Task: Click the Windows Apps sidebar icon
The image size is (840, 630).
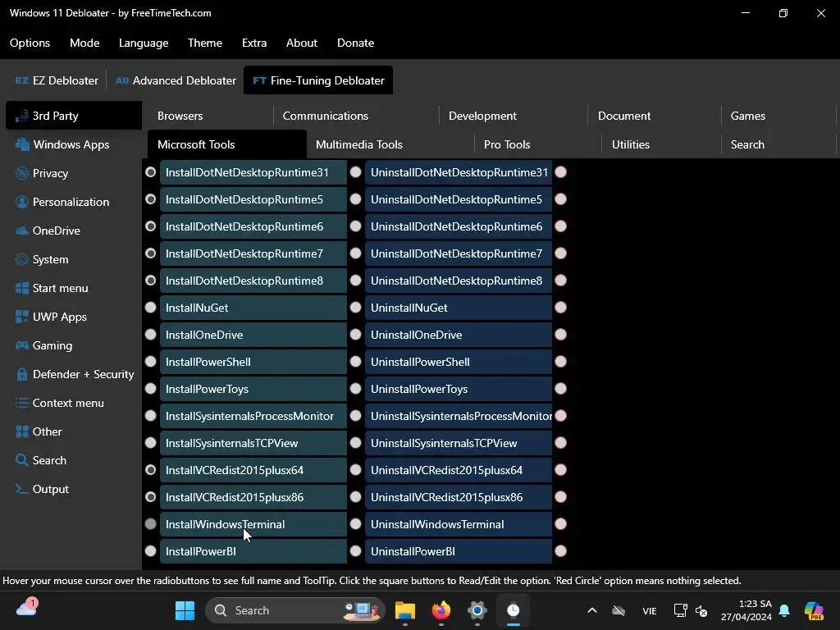Action: [22, 144]
